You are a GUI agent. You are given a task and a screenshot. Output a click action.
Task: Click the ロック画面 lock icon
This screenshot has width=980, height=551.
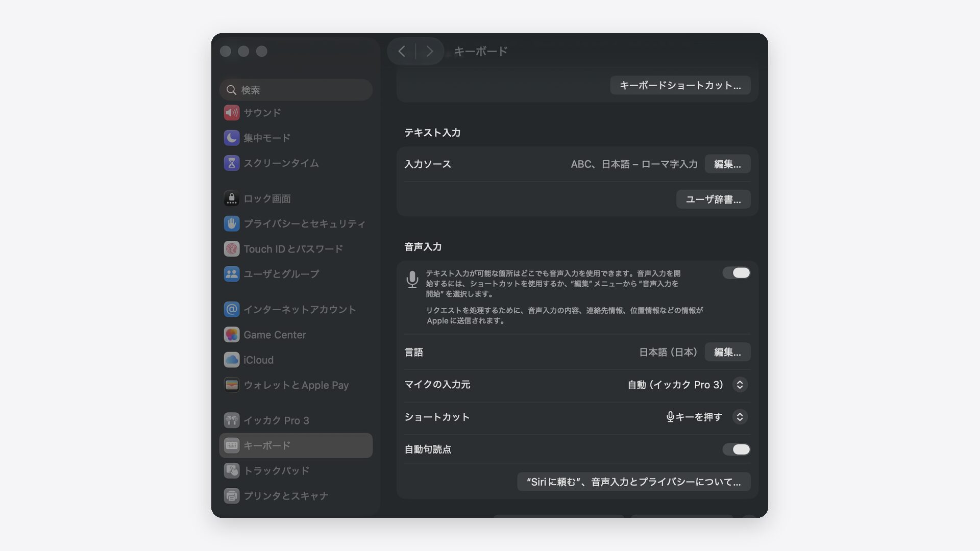[x=231, y=198]
